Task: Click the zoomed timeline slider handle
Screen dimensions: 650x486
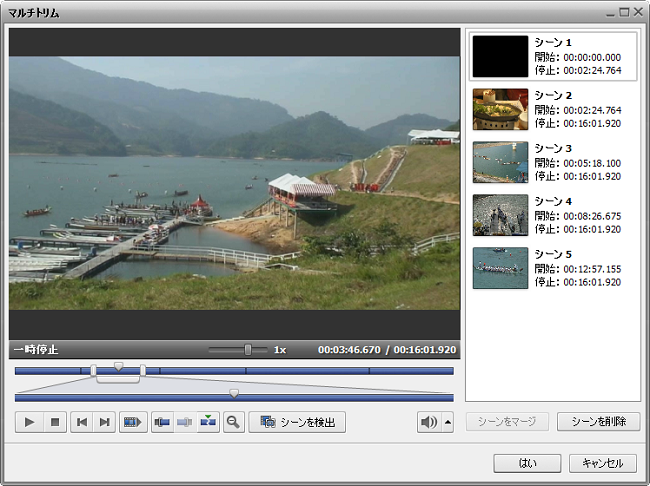Action: [234, 393]
